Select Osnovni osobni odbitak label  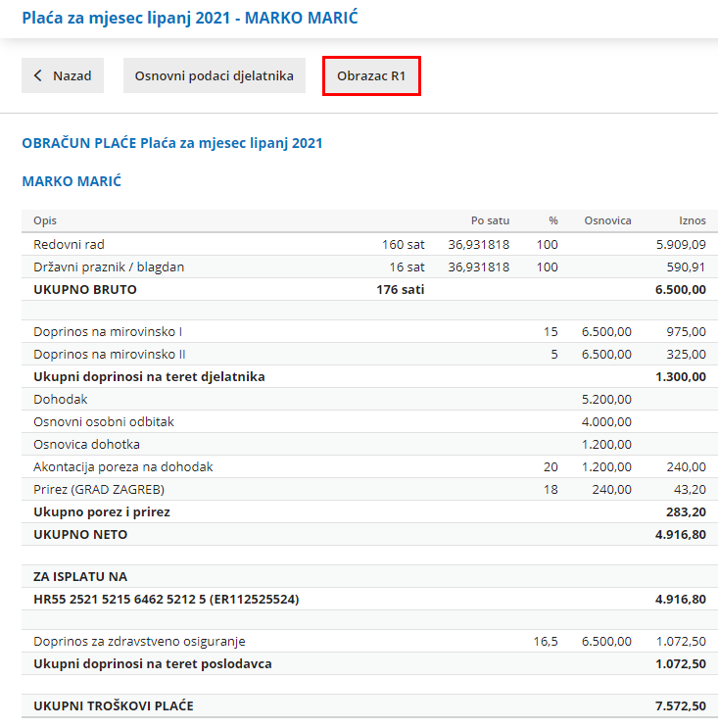tap(104, 421)
